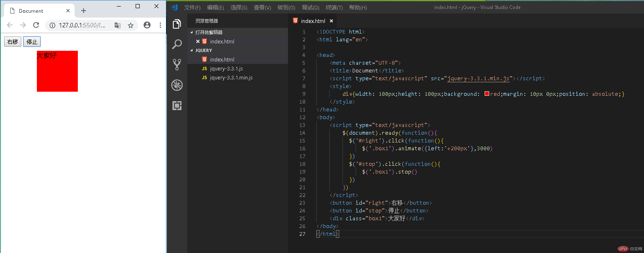The width and height of the screenshot is (644, 253).
Task: Close index.html in open editors list
Action: 198,41
